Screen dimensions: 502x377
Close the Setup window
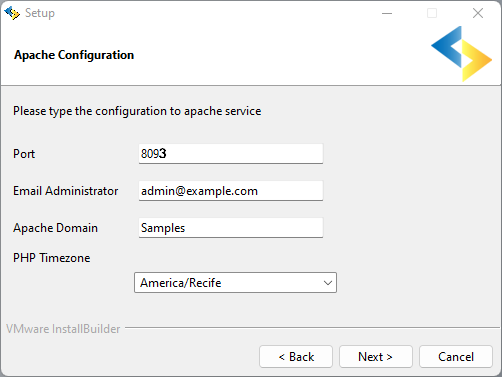click(478, 13)
